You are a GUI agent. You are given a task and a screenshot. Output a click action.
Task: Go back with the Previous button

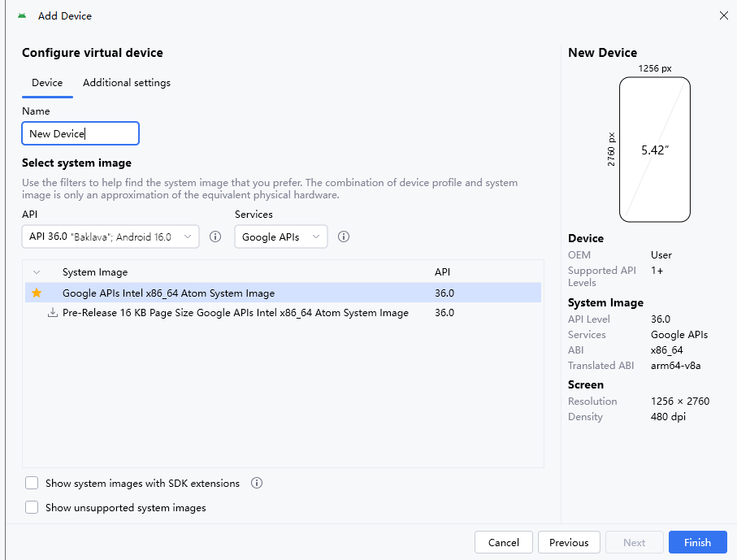tap(569, 542)
